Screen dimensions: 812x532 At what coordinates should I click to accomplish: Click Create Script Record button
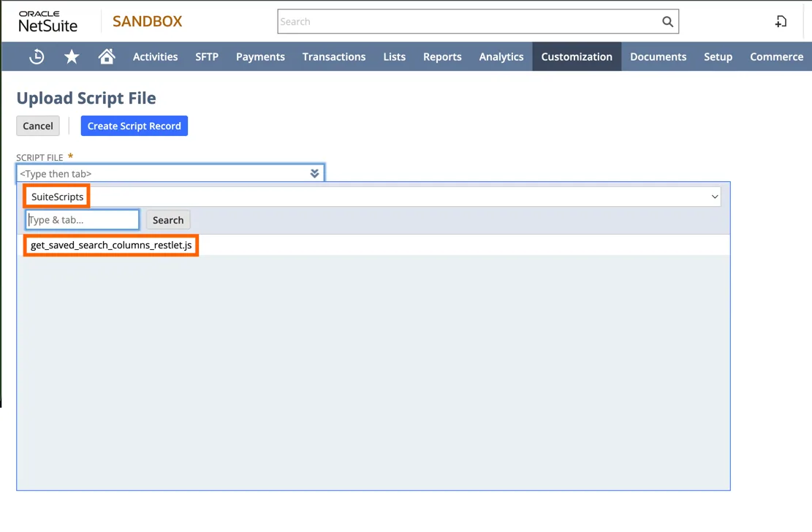(134, 126)
